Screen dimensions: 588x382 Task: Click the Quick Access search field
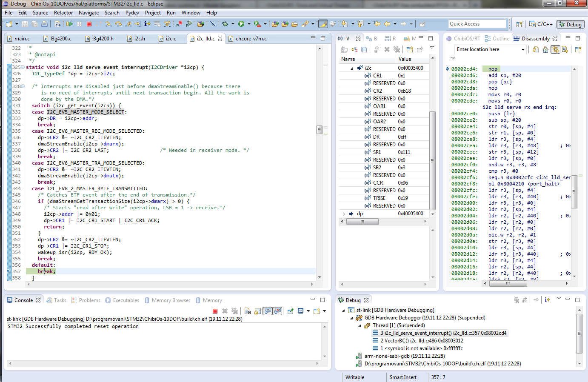point(477,24)
